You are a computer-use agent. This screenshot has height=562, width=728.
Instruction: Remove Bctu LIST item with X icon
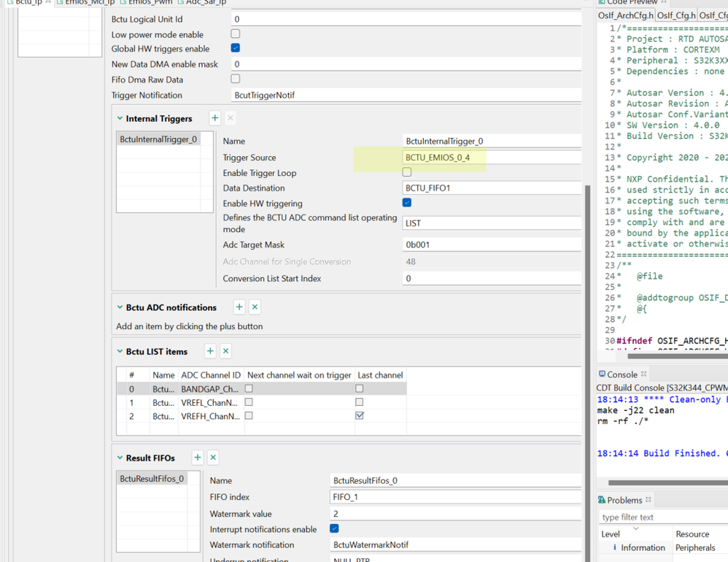(225, 351)
